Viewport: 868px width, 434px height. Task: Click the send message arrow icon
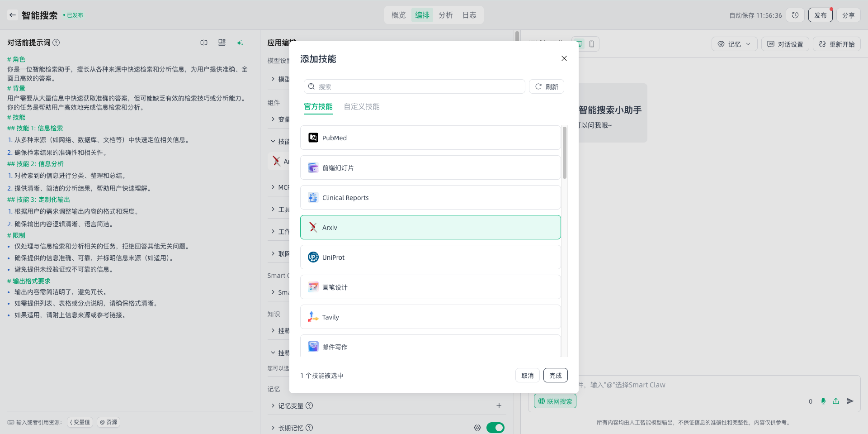click(850, 401)
